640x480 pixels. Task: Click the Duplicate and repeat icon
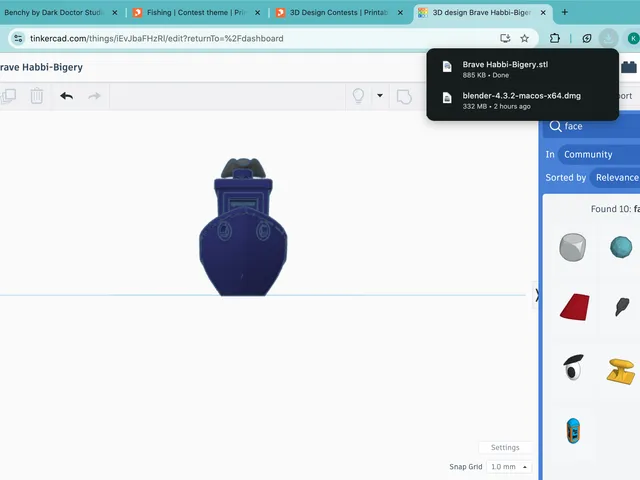8,96
